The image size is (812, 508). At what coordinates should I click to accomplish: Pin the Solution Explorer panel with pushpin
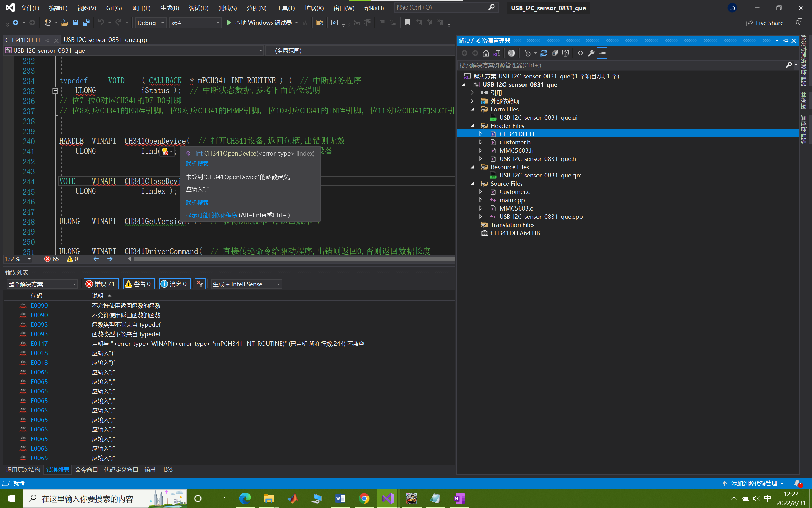click(x=785, y=41)
